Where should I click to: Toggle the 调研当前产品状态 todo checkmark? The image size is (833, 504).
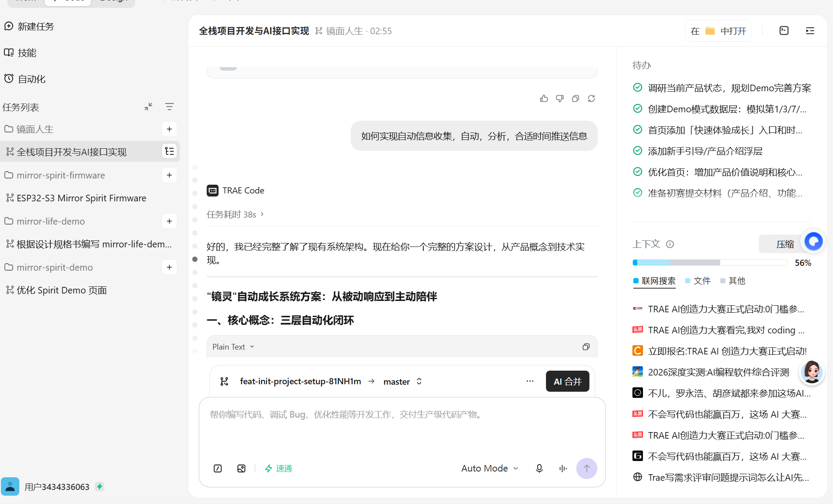click(x=638, y=87)
